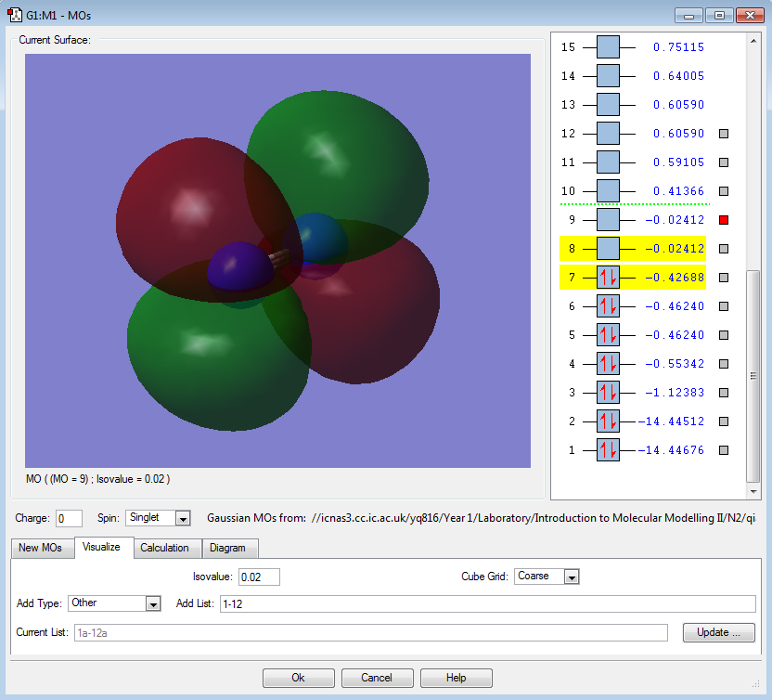Click the orbital 1 core level box
This screenshot has height=700, width=772.
(x=608, y=450)
